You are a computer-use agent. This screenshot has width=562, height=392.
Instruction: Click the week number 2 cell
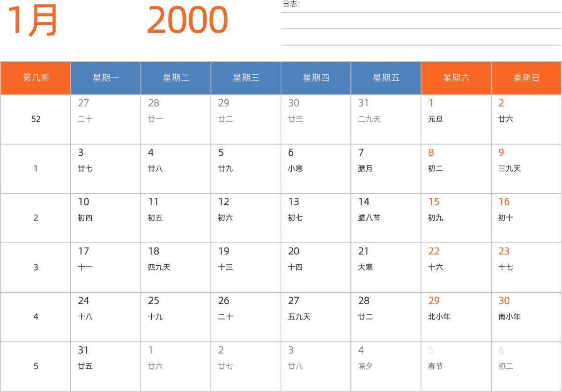pos(36,218)
